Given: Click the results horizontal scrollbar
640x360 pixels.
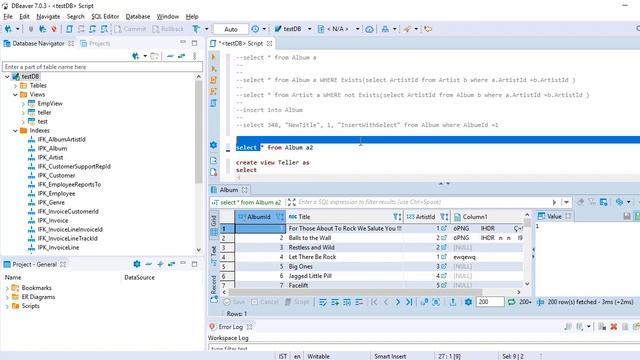Looking at the screenshot, I should [x=355, y=292].
